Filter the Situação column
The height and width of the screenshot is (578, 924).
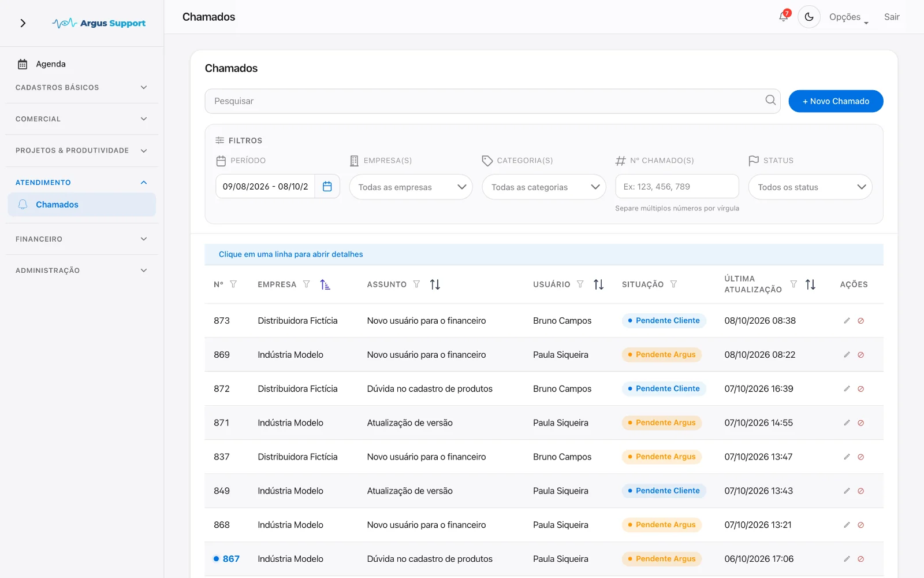coord(673,284)
